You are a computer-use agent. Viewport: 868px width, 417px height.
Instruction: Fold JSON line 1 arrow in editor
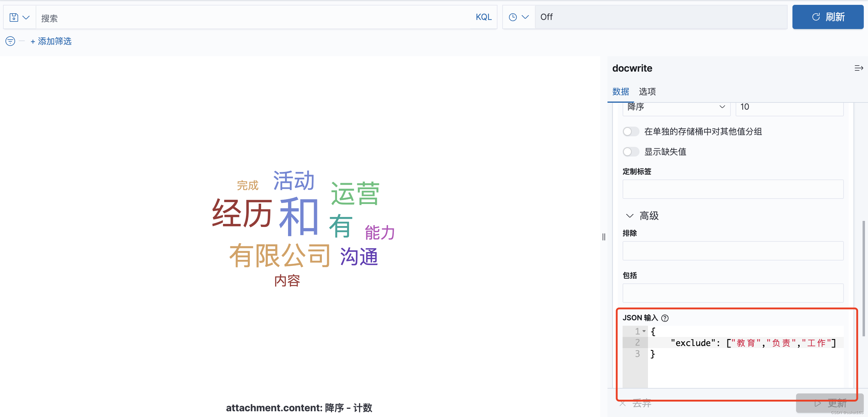644,331
